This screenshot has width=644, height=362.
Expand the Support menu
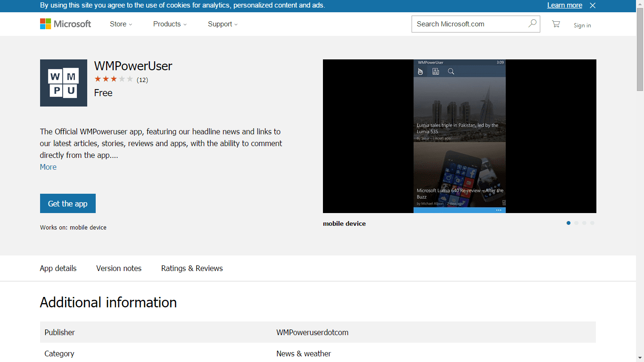click(223, 24)
